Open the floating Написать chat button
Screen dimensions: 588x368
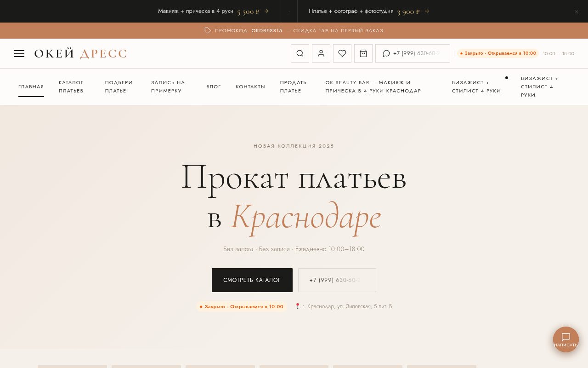tap(566, 339)
